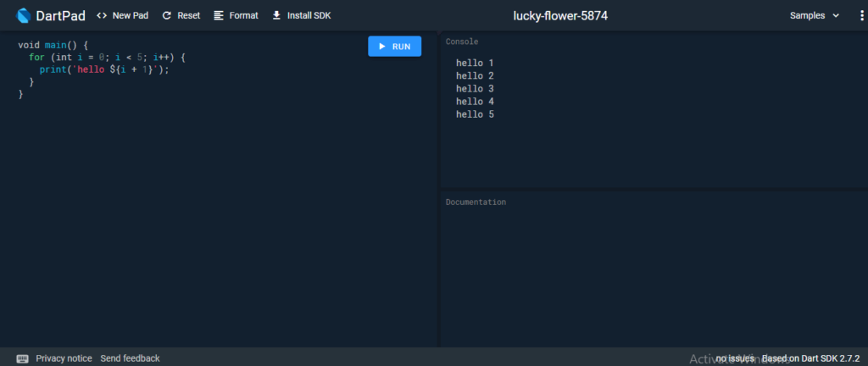Click the New Pad angle-brackets icon
Image resolution: width=868 pixels, height=366 pixels.
click(x=102, y=15)
